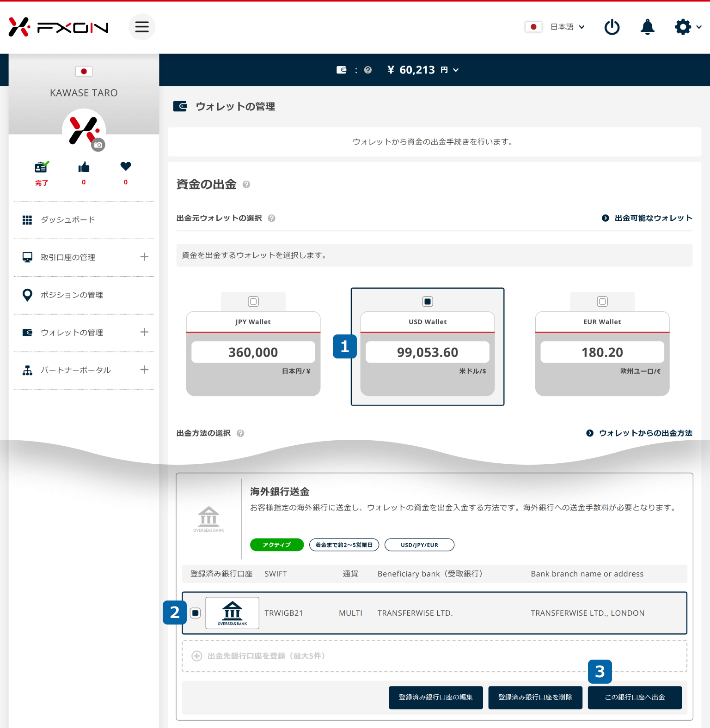Click TRANSFERWISE LTD., LONDON address
The width and height of the screenshot is (710, 728).
coord(588,613)
